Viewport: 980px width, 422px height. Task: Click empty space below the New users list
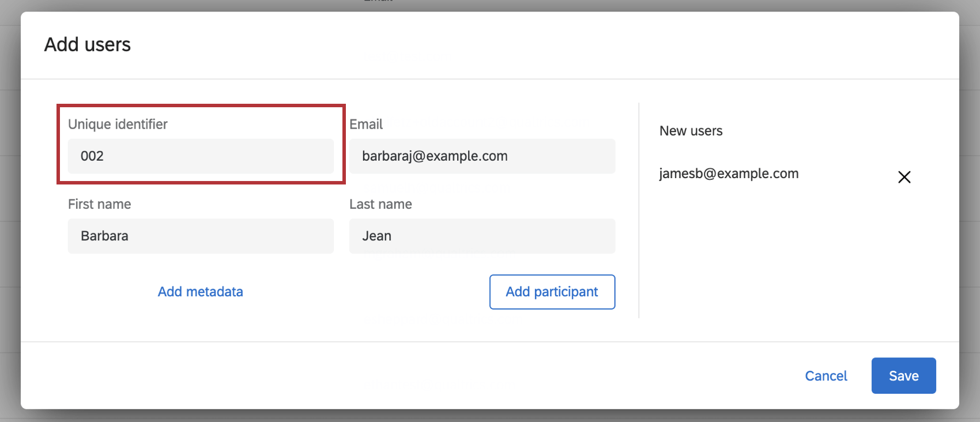click(784, 259)
